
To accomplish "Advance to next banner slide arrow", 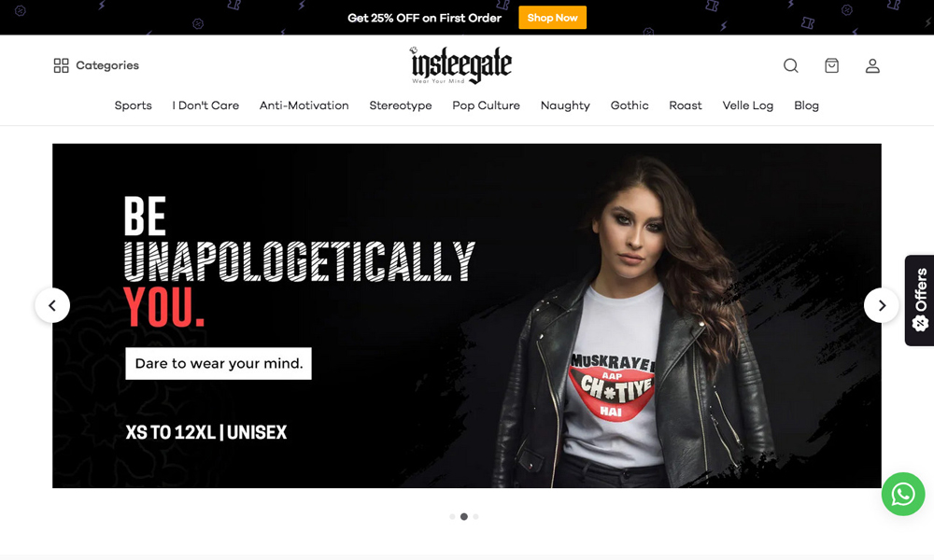I will point(882,305).
